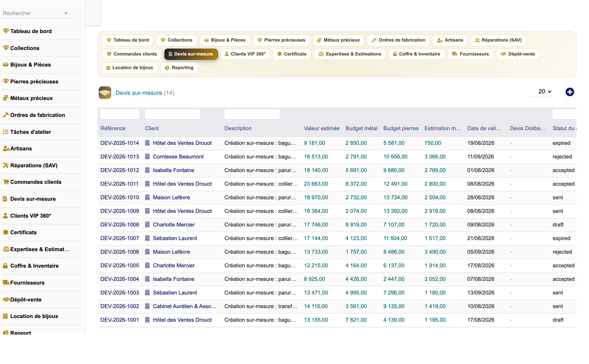Viewport: 589px width, 364px height.
Task: Sort by Budget pierres column header
Action: [401, 128]
